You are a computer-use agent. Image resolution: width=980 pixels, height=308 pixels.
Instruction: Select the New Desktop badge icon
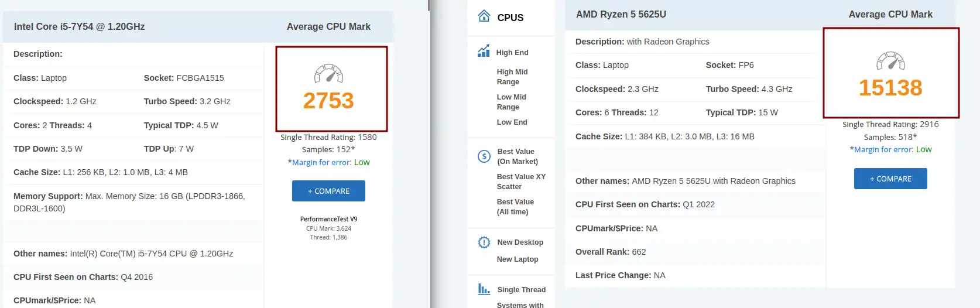484,242
